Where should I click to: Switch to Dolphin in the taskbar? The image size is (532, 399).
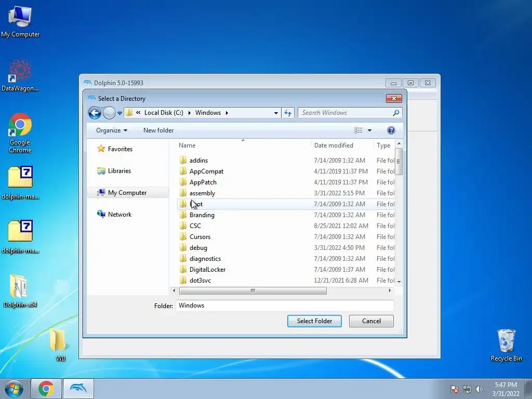click(x=78, y=389)
